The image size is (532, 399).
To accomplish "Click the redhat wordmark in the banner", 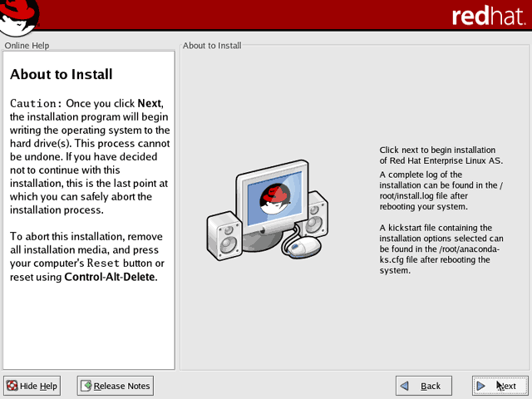I will (488, 16).
